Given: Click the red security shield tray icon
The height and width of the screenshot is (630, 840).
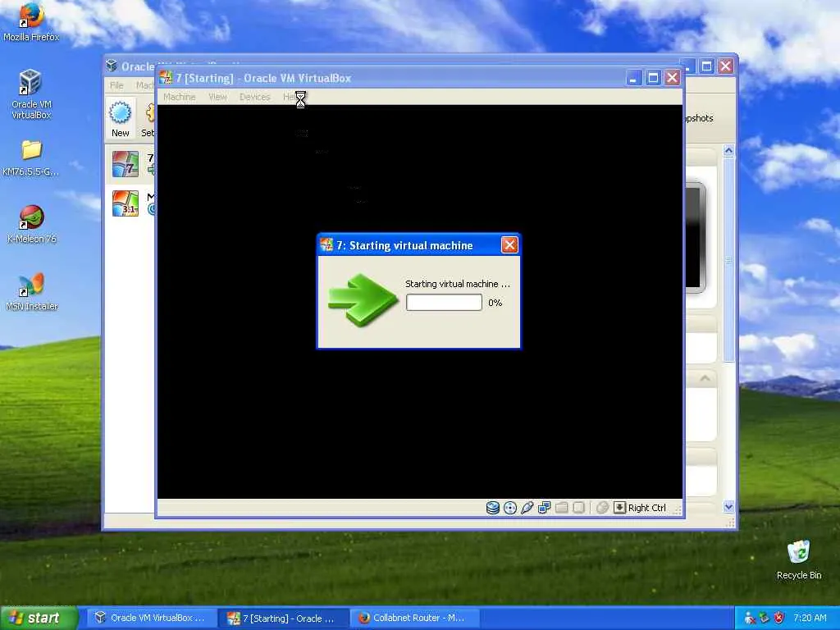Looking at the screenshot, I should pos(779,618).
